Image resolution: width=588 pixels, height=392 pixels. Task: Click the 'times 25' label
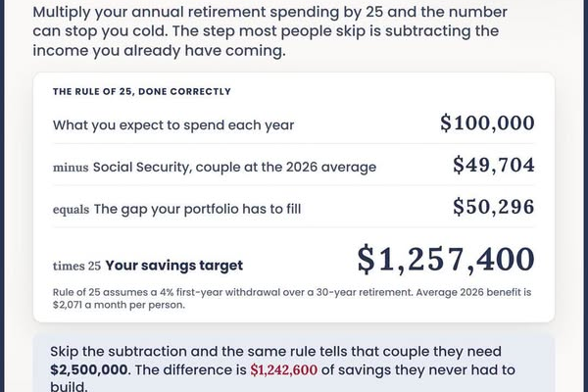76,266
